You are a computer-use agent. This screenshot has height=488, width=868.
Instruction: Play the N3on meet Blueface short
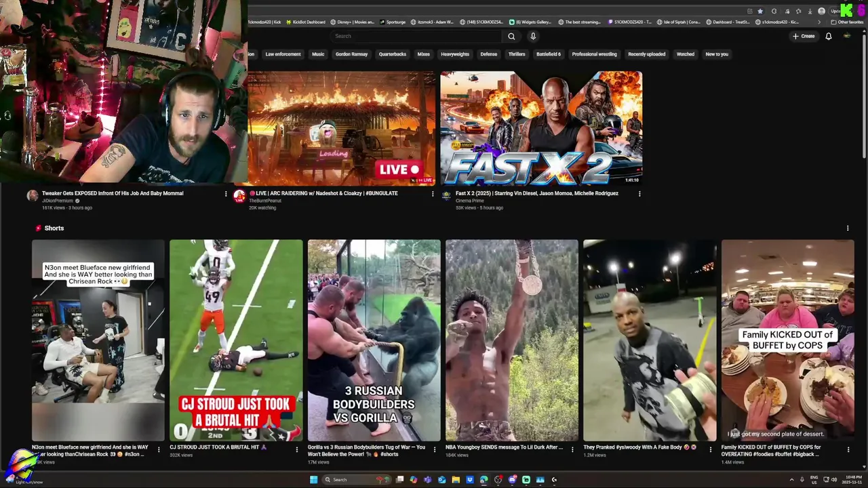coord(98,340)
